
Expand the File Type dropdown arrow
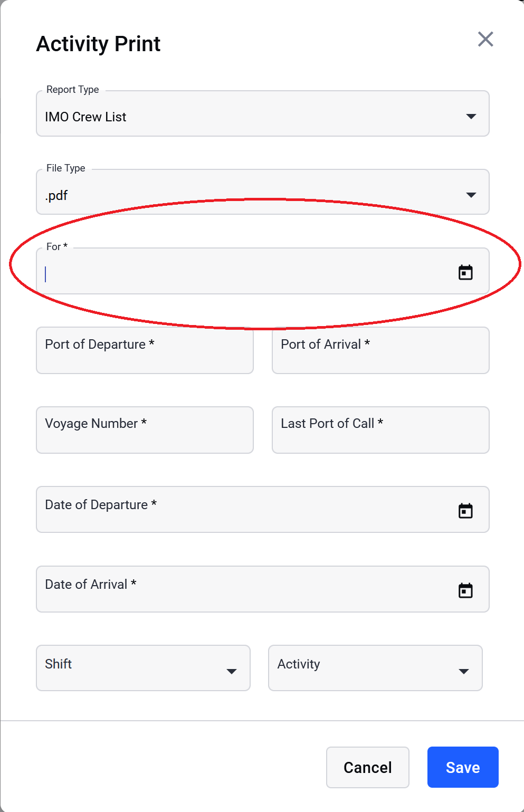pyautogui.click(x=471, y=195)
